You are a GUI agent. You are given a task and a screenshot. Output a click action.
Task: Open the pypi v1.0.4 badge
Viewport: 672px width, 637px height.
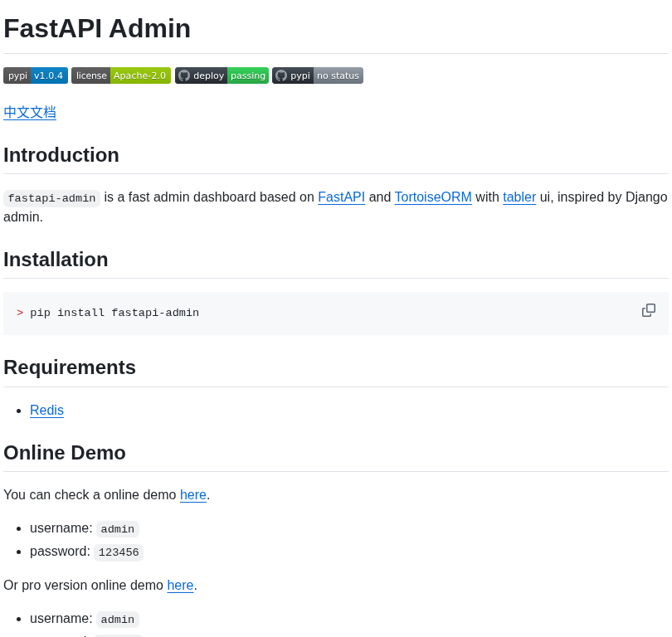click(36, 75)
